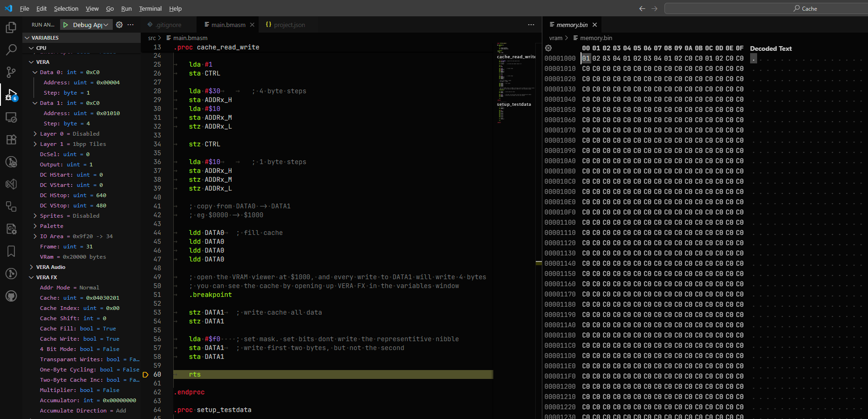The image size is (868, 419).
Task: Select Frame: uint = 31 variable
Action: click(x=66, y=247)
